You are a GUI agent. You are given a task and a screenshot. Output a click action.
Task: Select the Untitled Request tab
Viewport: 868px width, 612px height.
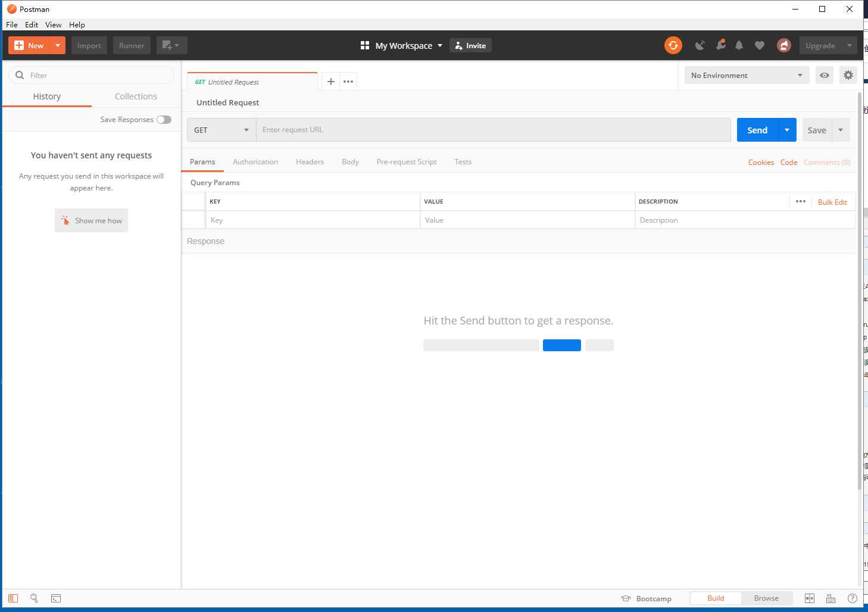[252, 82]
